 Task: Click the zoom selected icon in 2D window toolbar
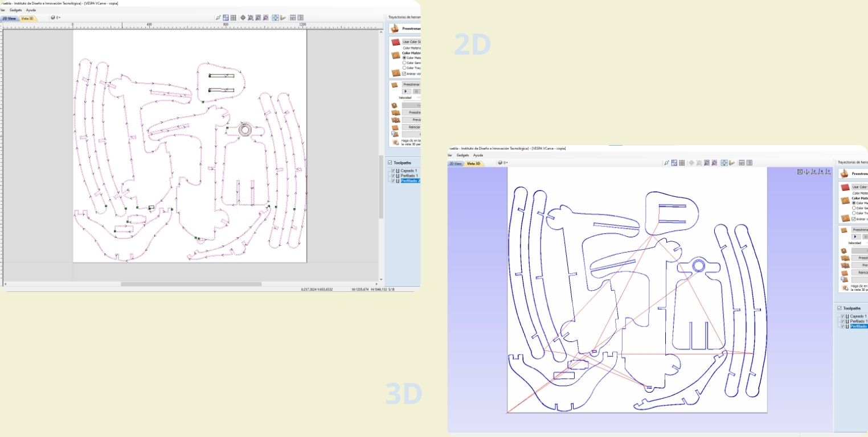[x=266, y=18]
